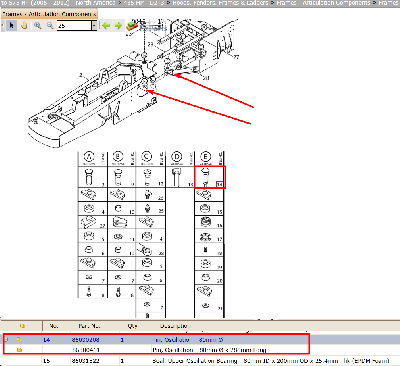This screenshot has width=400, height=366.
Task: Click the circled B column header
Action: 118,157
